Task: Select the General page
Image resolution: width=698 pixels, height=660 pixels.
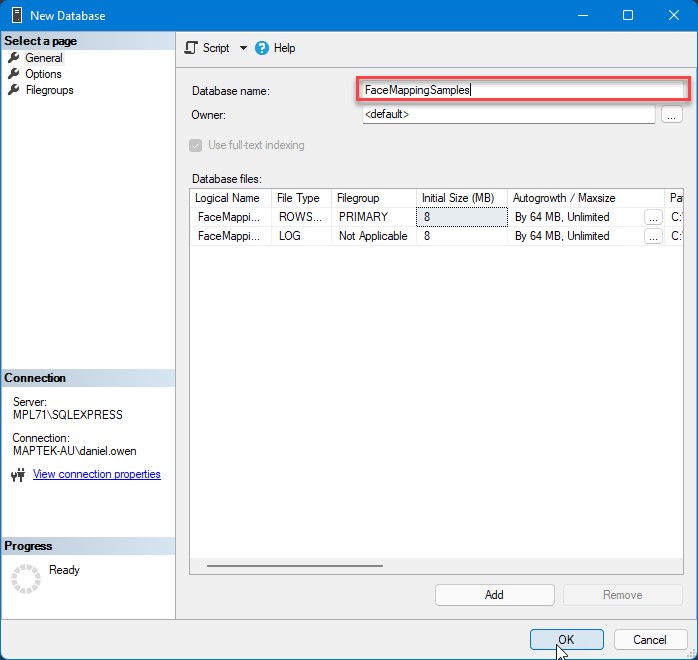Action: (43, 58)
